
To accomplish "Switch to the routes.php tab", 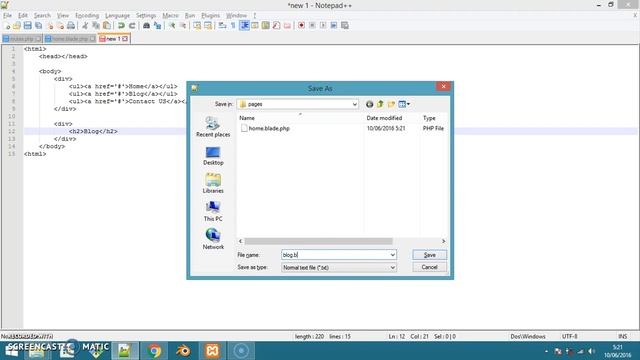I will [x=22, y=39].
